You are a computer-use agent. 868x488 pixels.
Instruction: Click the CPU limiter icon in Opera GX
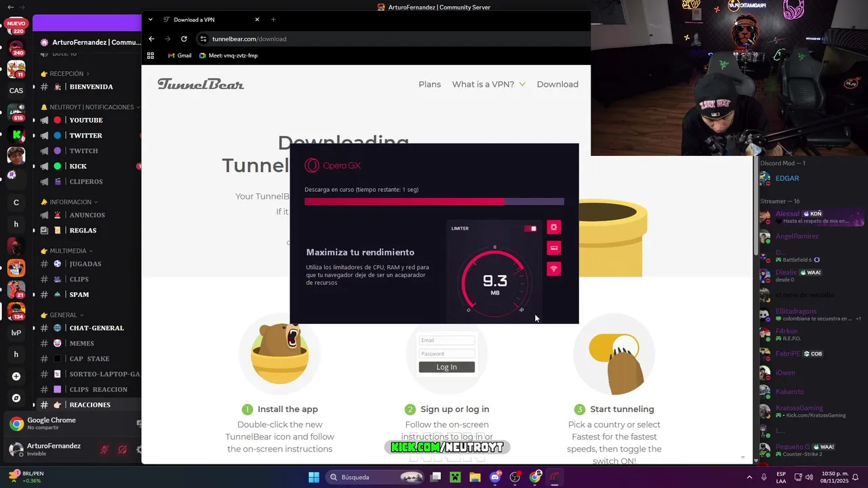[x=553, y=228]
